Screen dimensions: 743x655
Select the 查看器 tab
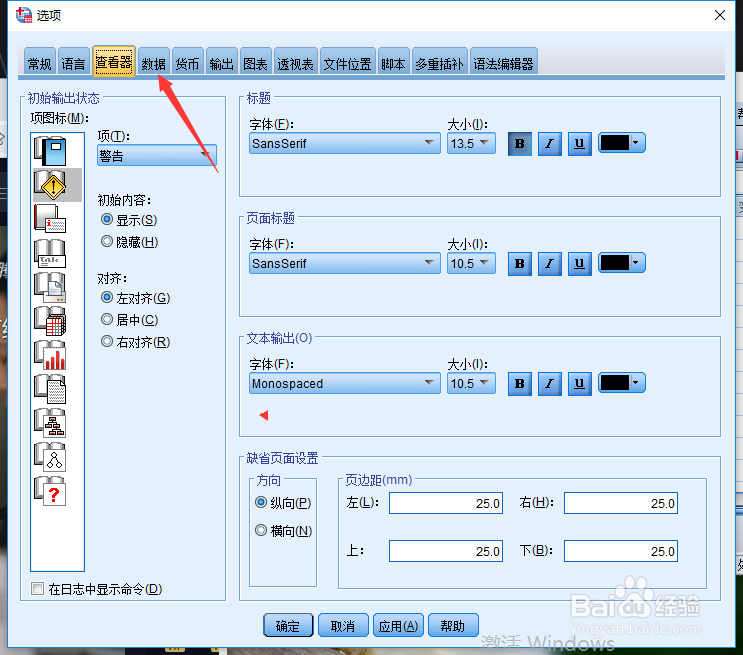point(114,61)
